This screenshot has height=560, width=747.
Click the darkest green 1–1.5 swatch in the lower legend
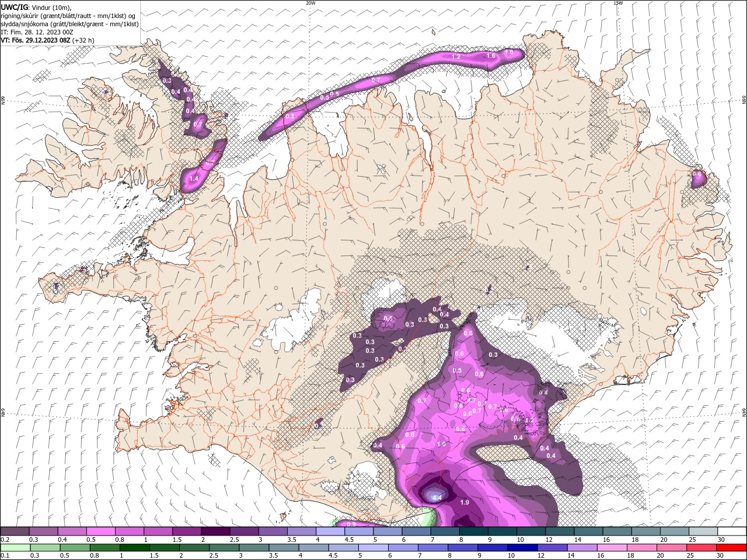click(135, 548)
